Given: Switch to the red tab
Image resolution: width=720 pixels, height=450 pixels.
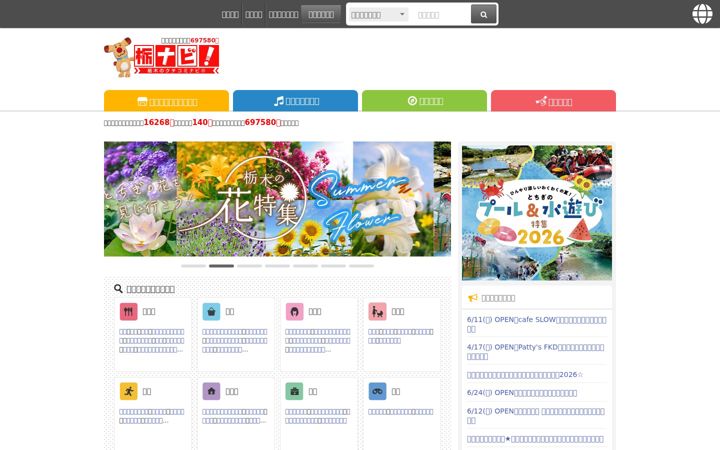Looking at the screenshot, I should point(553,101).
